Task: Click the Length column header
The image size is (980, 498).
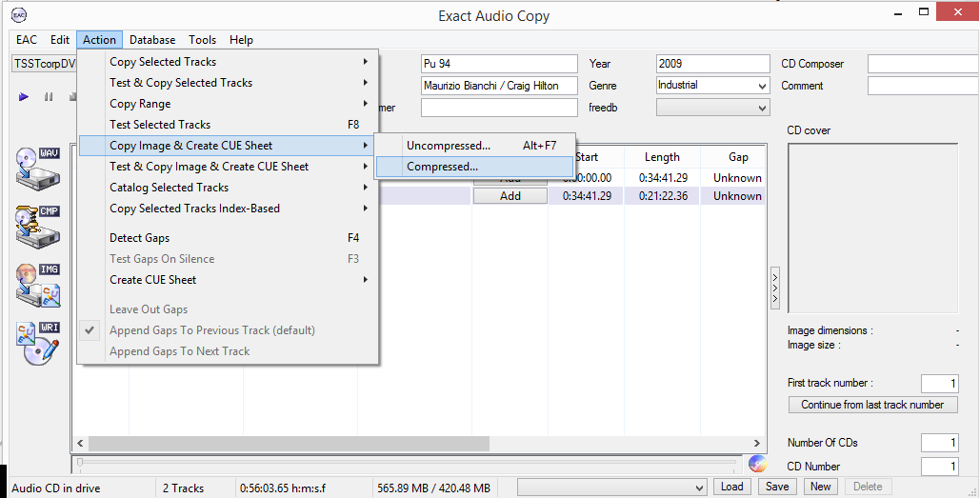Action: click(662, 157)
